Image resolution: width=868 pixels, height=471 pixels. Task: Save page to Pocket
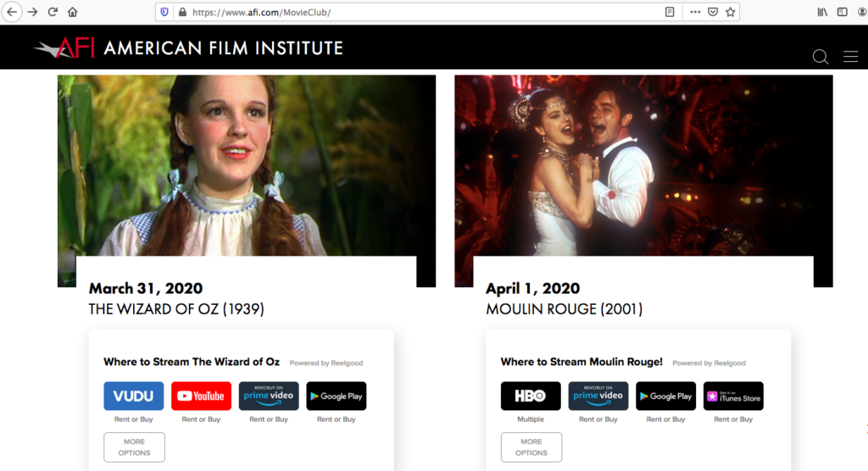click(713, 12)
